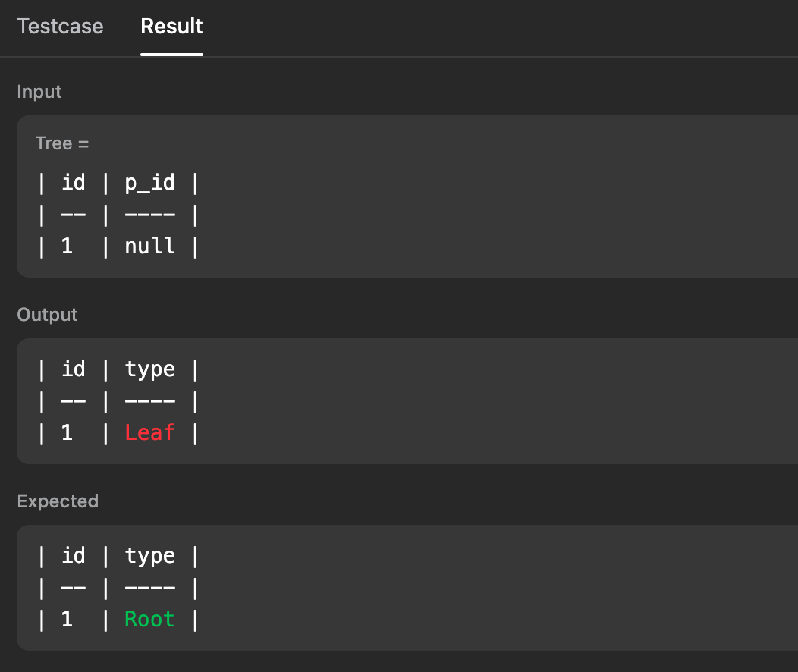Image resolution: width=798 pixels, height=672 pixels.
Task: Switch to the Testcase tab
Action: coord(60,27)
